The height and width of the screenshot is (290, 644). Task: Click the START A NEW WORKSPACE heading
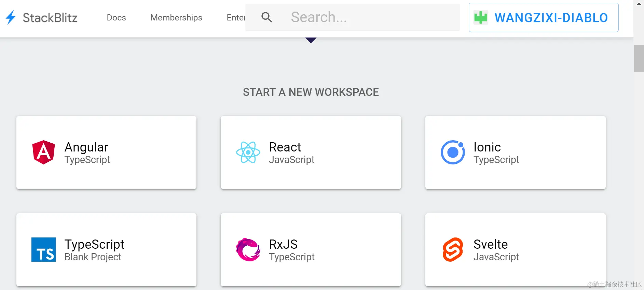311,92
